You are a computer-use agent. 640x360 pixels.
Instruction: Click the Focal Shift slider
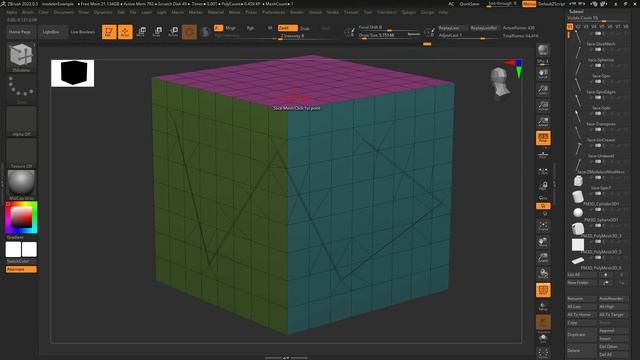click(x=389, y=27)
